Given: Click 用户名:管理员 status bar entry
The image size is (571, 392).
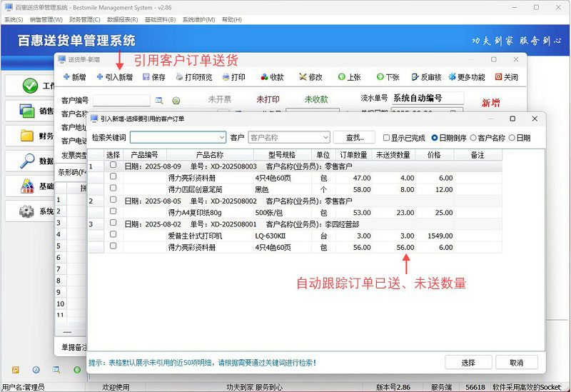Looking at the screenshot, I should tap(24, 387).
